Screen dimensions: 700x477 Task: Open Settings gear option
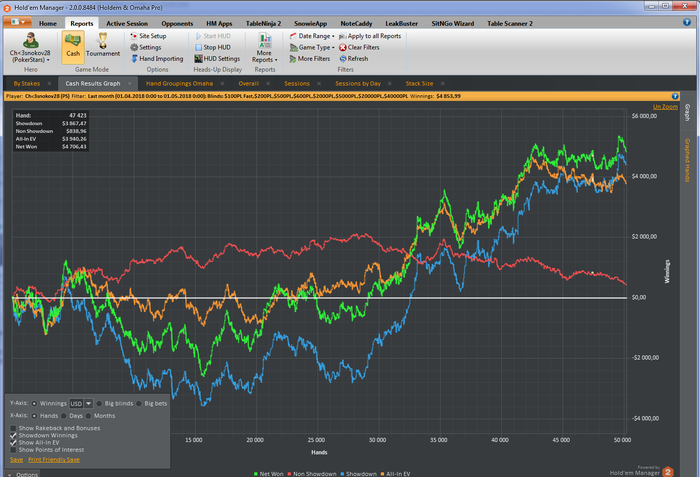(x=146, y=47)
